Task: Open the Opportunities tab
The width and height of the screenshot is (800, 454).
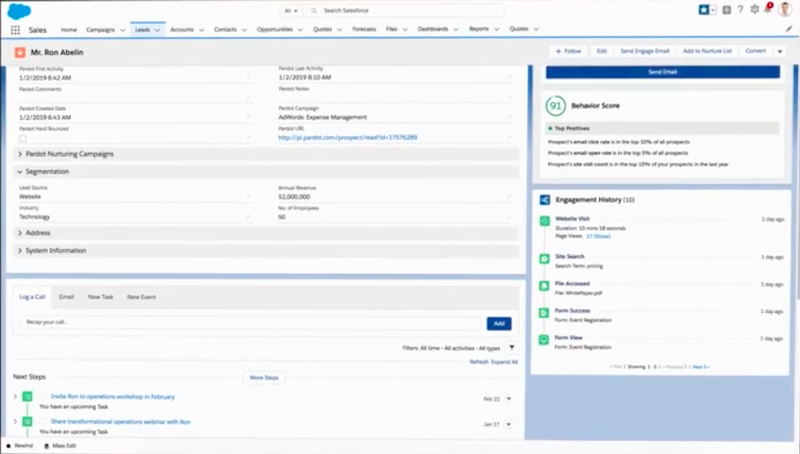Action: pyautogui.click(x=274, y=30)
